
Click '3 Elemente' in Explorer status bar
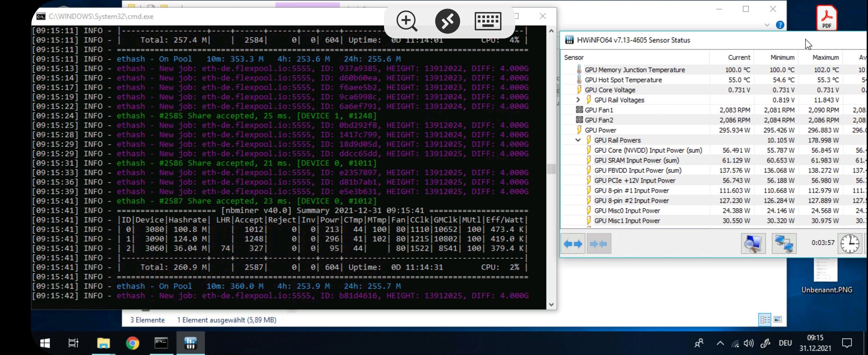tap(148, 320)
